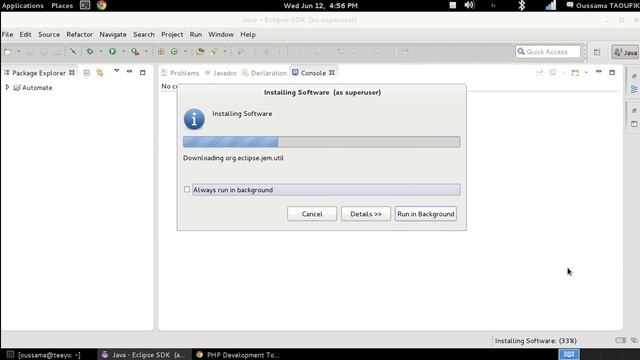
Task: Open the Console selection dropdown arrow
Action: click(586, 73)
